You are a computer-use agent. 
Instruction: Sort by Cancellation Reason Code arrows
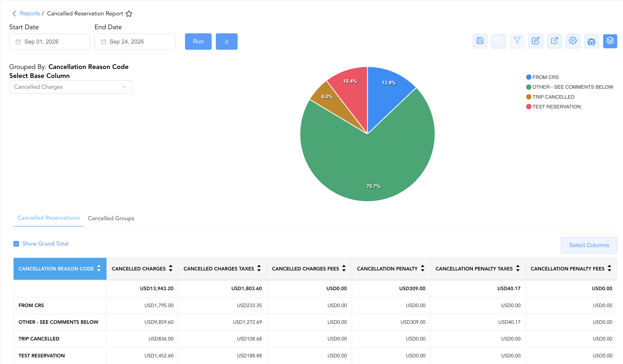(x=99, y=268)
